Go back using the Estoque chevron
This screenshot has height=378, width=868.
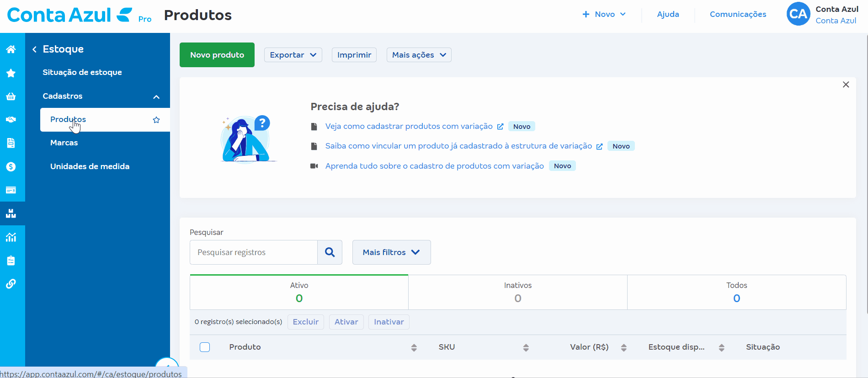(34, 49)
